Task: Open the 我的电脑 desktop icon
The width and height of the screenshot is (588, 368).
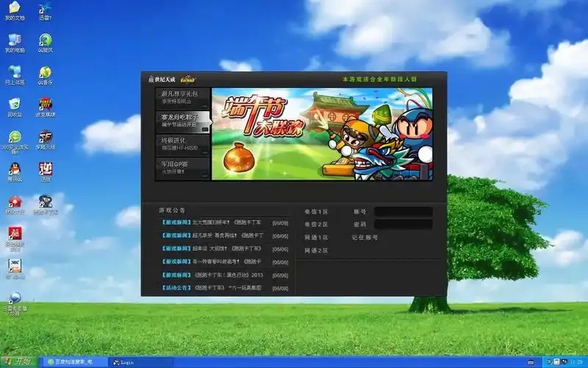Action: coord(15,43)
